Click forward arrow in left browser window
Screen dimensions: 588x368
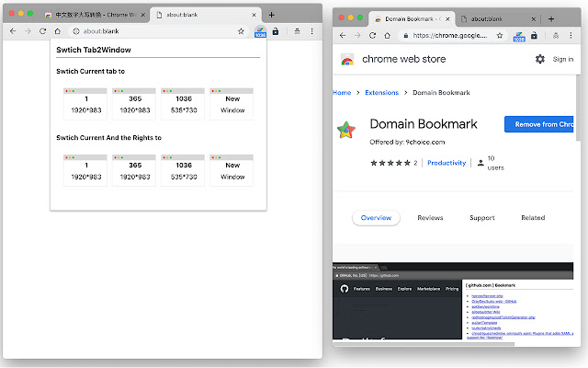[x=28, y=31]
